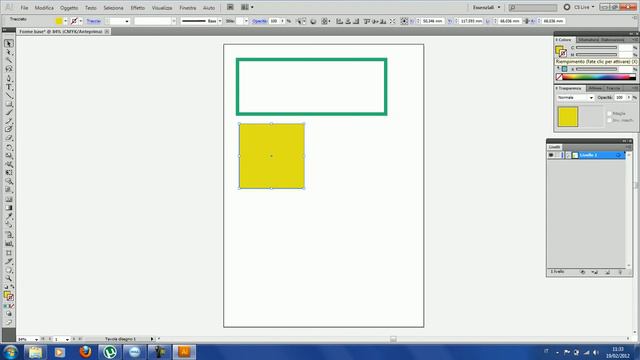Viewport: 640px width, 360px height.
Task: Click the Traccia link in control bar
Action: coord(93,21)
